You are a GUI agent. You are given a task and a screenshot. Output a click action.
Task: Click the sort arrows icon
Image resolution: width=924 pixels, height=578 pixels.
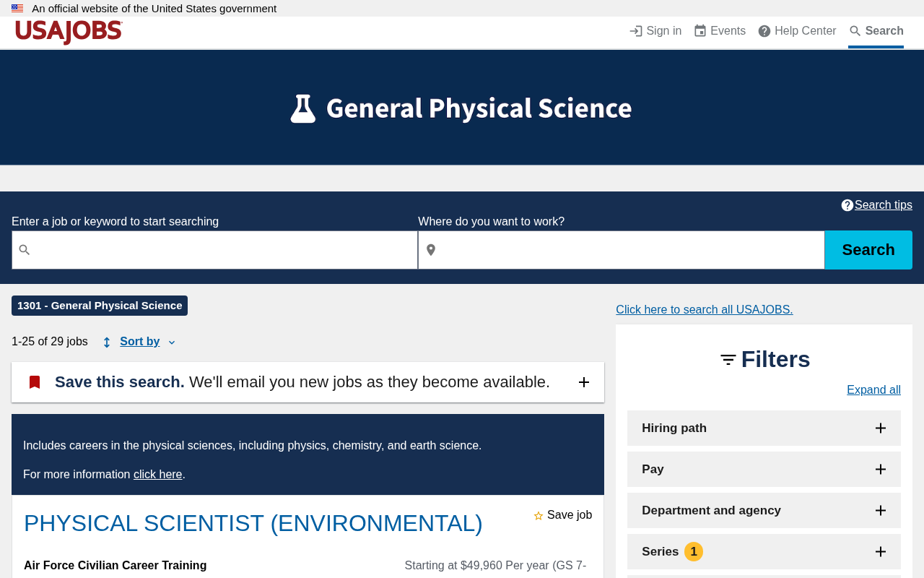(107, 342)
